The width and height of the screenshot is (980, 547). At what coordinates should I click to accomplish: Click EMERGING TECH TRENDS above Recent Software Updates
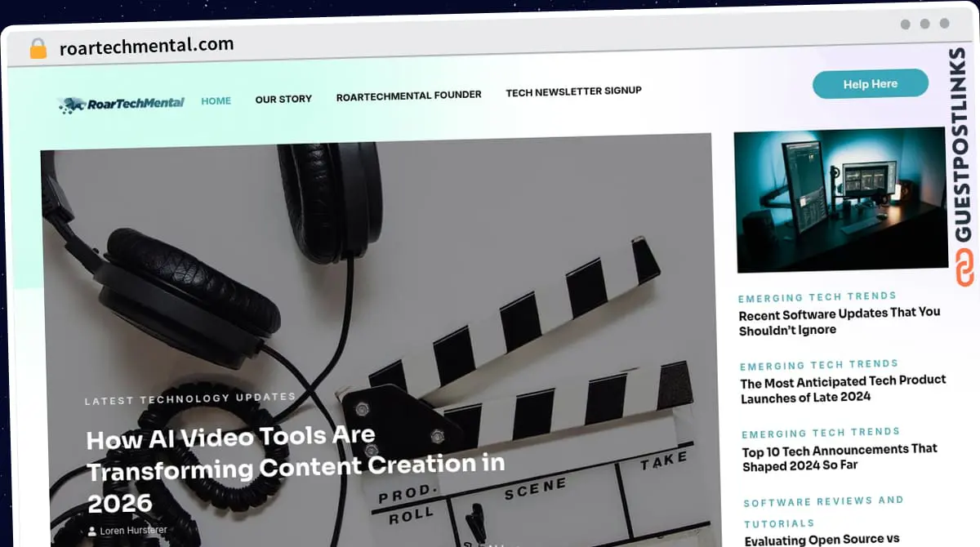click(x=817, y=297)
